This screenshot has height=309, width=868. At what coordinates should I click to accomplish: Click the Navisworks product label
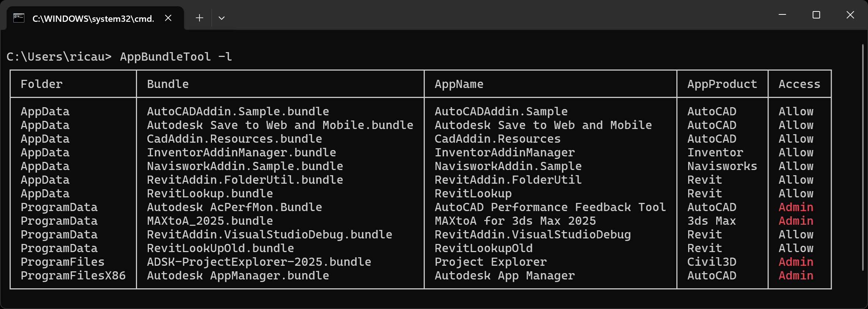pos(722,166)
